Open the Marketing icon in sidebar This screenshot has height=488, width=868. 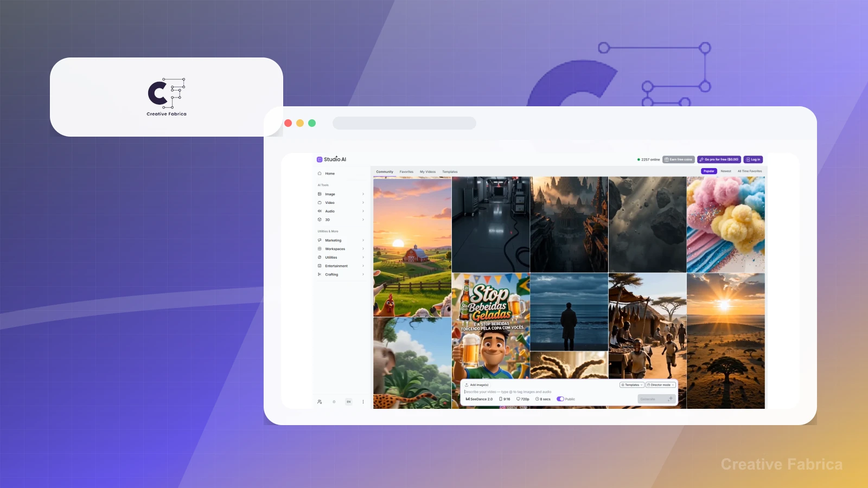point(320,240)
